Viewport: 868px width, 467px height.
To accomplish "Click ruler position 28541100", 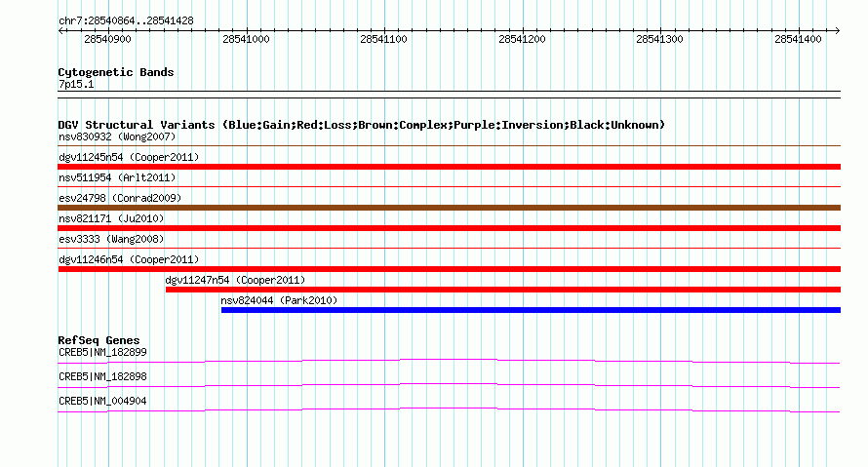I will click(x=383, y=39).
